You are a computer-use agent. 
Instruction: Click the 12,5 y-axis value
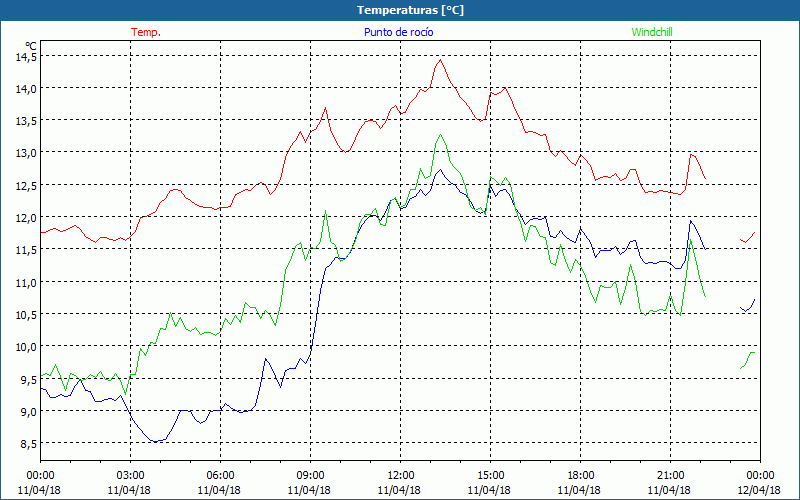pos(26,186)
